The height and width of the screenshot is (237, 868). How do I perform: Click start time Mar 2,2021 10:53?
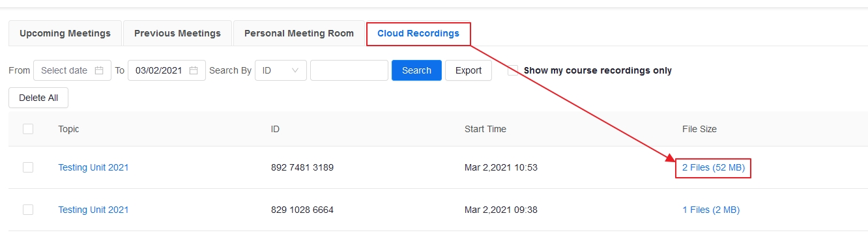[501, 167]
